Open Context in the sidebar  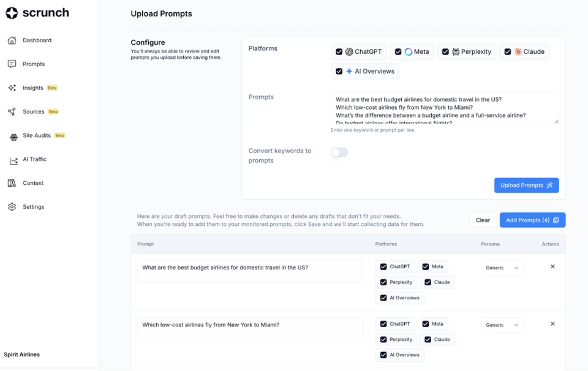pyautogui.click(x=33, y=183)
